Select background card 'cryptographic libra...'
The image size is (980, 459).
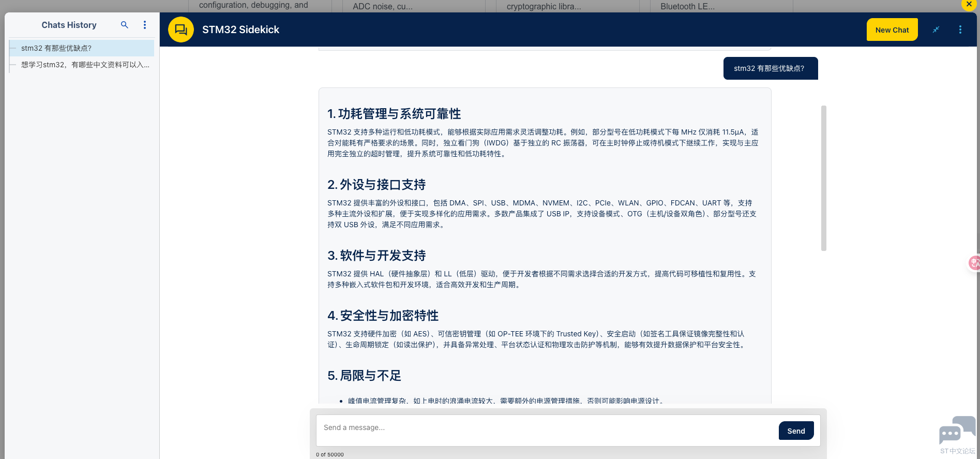[x=567, y=6]
